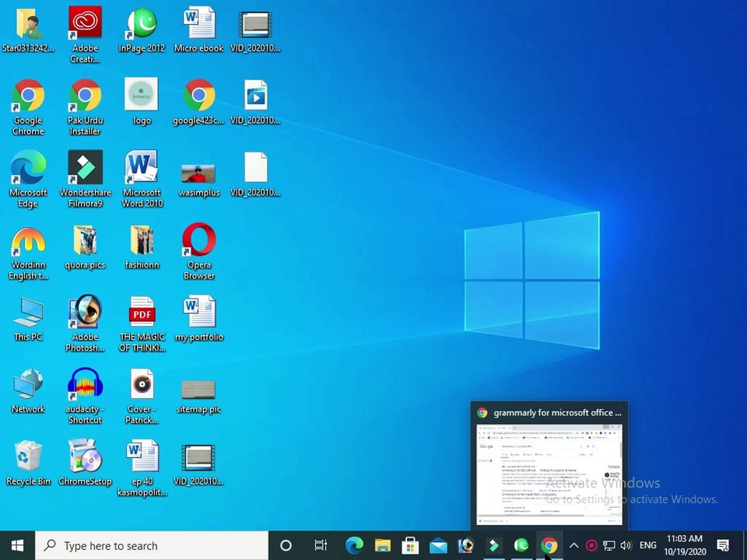Open the network status tray icon
This screenshot has height=560, width=747.
coord(608,546)
